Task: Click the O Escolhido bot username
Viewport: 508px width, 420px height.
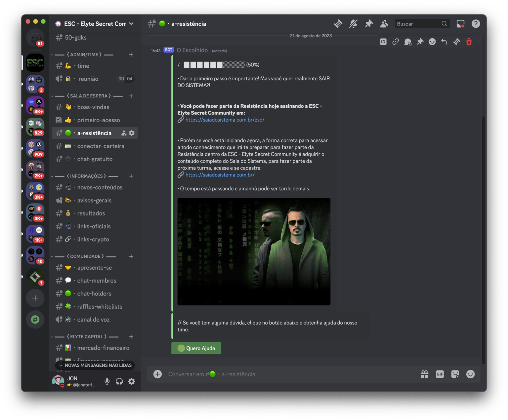Action: point(192,50)
